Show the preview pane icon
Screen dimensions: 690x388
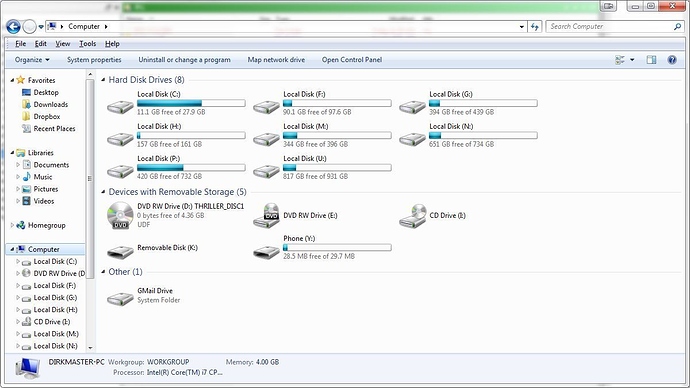651,60
